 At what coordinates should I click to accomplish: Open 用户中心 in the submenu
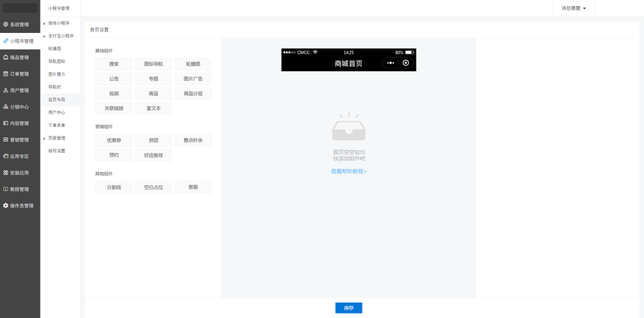57,112
